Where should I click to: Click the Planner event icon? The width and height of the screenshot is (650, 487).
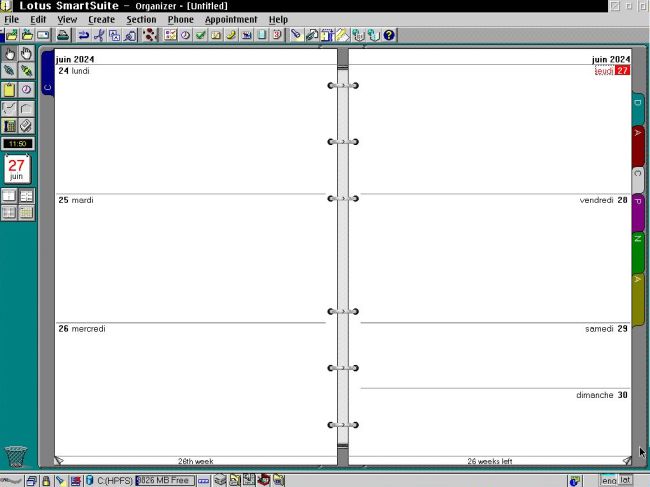247,35
